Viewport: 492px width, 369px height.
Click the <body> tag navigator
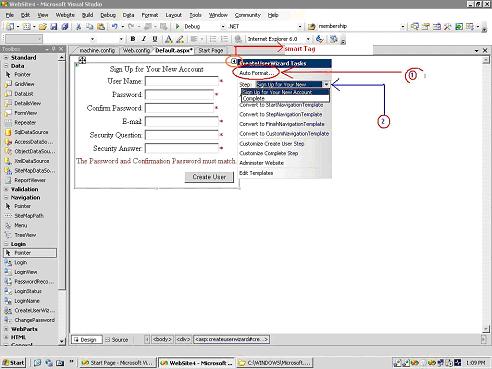pyautogui.click(x=162, y=340)
